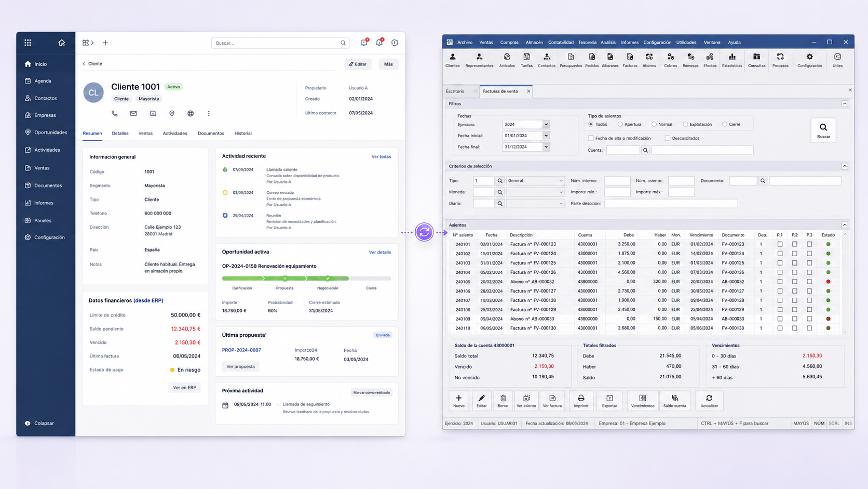Switch to the Escritorio tab

(455, 91)
